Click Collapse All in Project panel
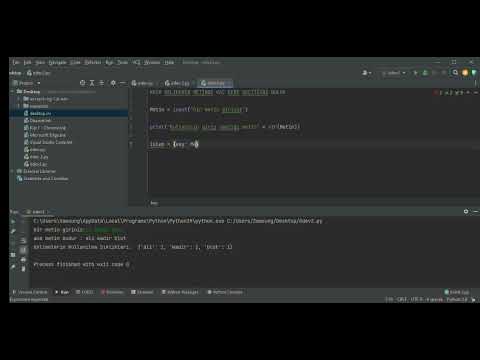This screenshot has height=360, width=480. (102, 83)
